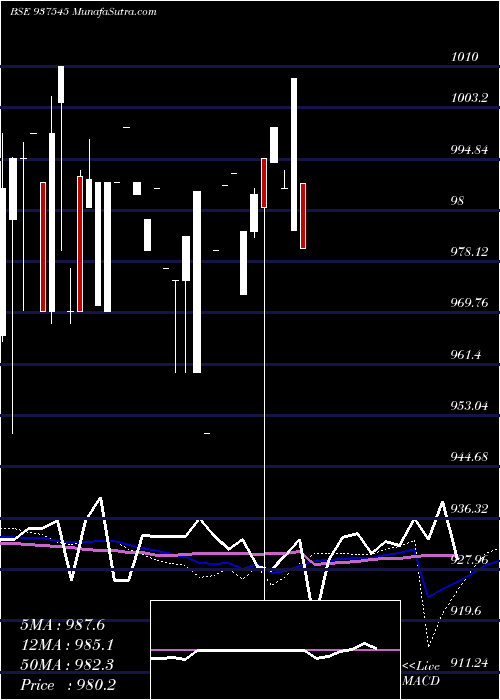Click the tallest white candle reaching 1010
The image size is (500, 700).
(61, 84)
